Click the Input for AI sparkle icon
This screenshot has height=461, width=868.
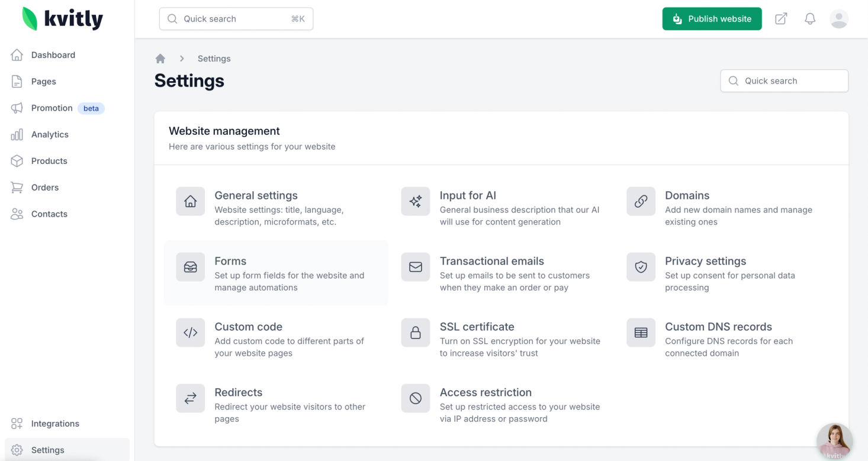[x=416, y=202]
